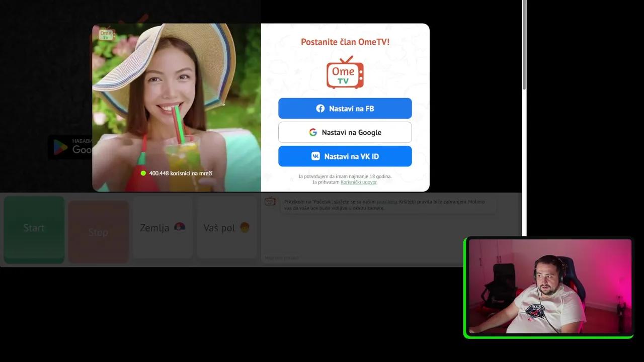This screenshot has width=644, height=362.
Task: Click the green online users indicator dot
Action: (x=143, y=173)
